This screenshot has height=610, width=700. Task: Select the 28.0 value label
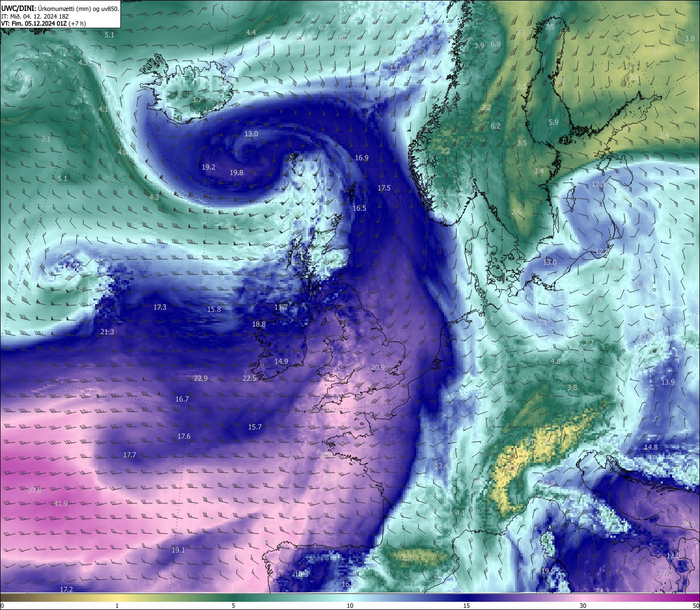tap(688, 524)
